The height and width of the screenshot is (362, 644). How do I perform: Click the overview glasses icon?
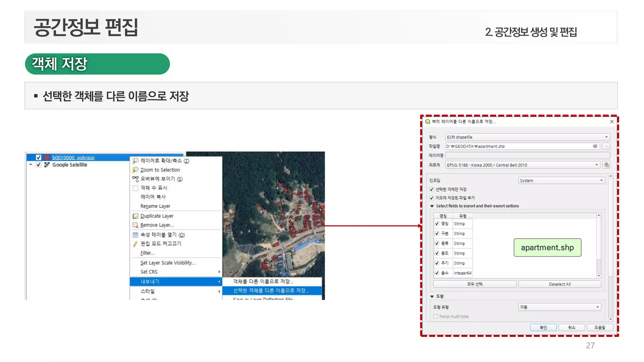(136, 178)
